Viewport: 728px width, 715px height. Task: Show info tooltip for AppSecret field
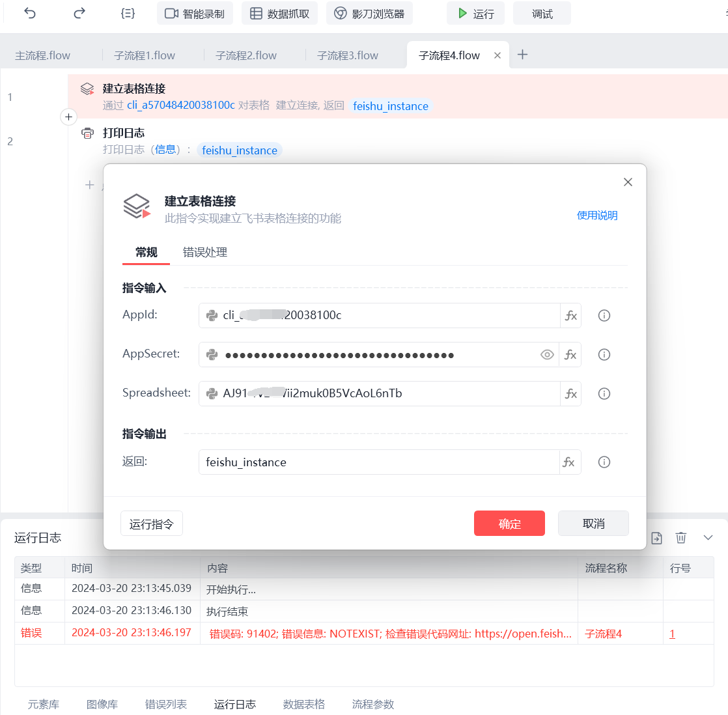coord(604,355)
